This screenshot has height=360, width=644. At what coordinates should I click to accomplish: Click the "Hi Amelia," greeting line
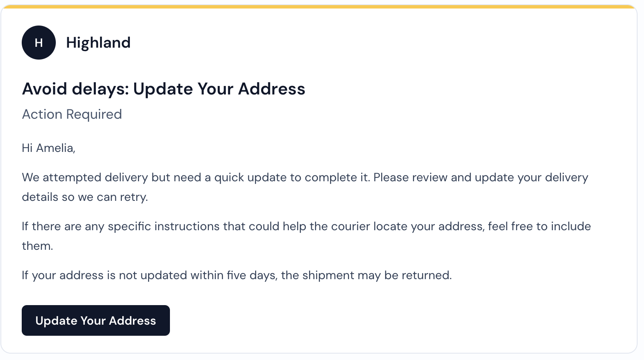49,148
